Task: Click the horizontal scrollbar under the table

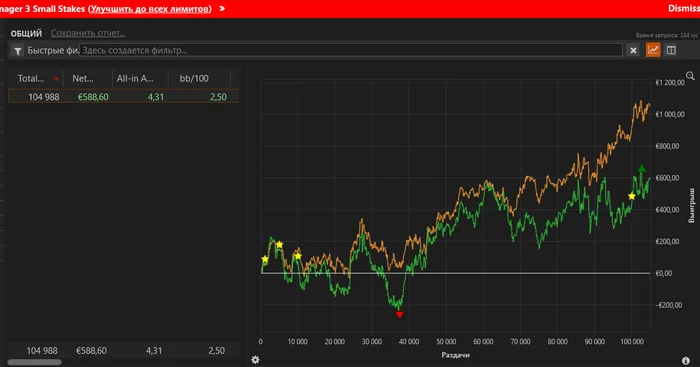Action: tap(34, 363)
